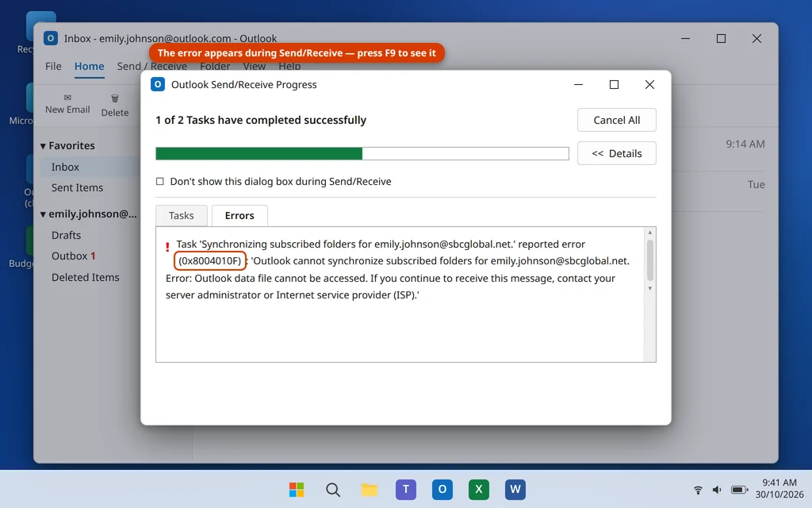Viewport: 812px width, 508px height.
Task: Click the error list scroll-up arrow
Action: [x=650, y=233]
